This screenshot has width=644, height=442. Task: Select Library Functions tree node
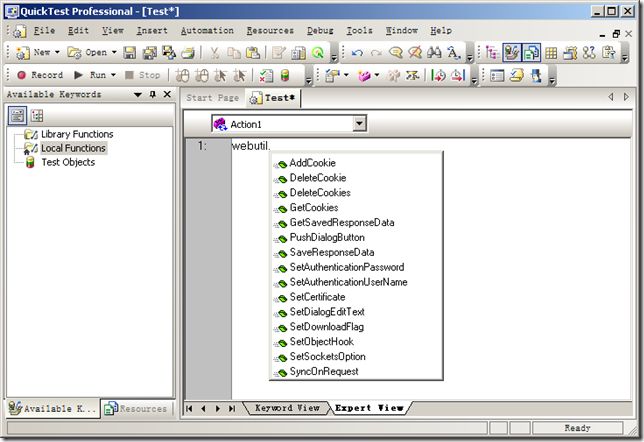click(77, 134)
